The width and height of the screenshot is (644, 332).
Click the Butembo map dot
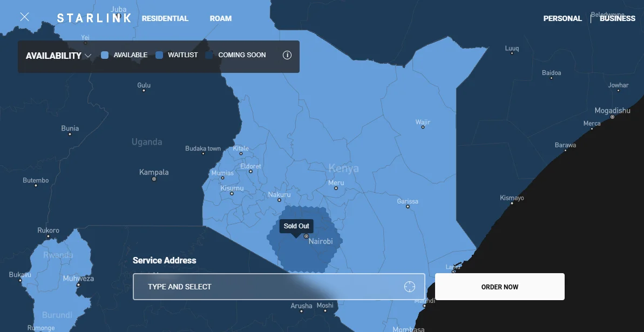pyautogui.click(x=36, y=185)
